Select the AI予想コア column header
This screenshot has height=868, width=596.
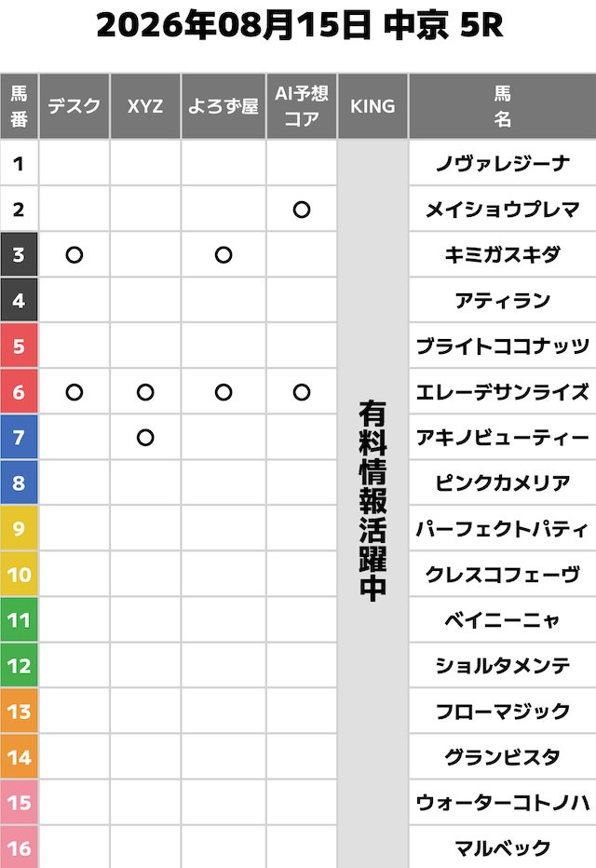click(x=302, y=106)
